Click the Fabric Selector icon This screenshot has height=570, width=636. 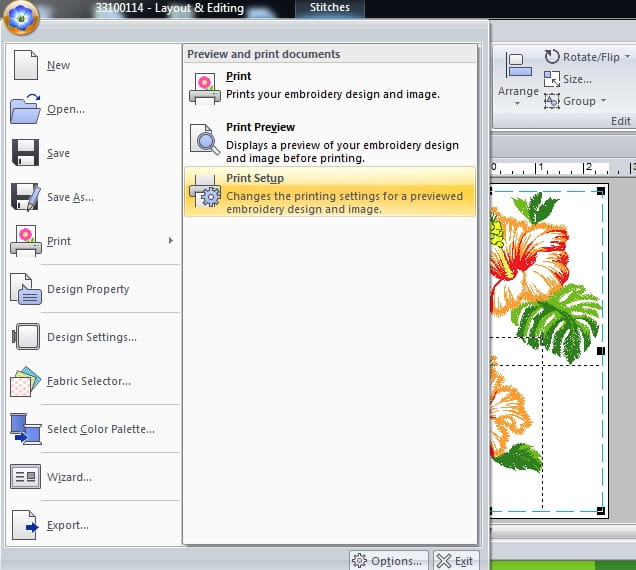(x=25, y=381)
